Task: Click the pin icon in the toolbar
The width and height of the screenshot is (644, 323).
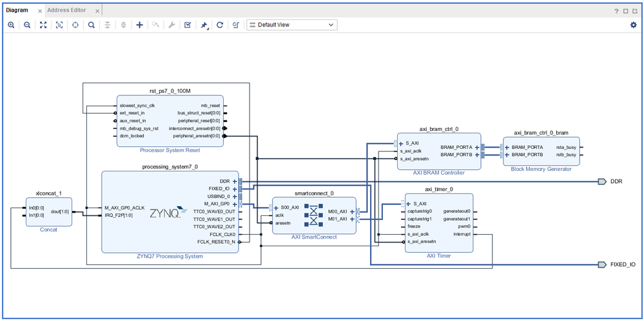Action: (x=204, y=24)
